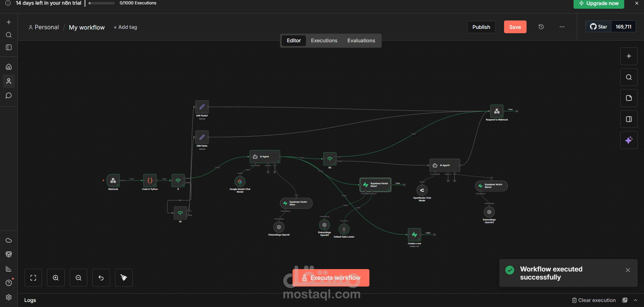Image resolution: width=644 pixels, height=307 pixels.
Task: Switch to the Executions tab
Action: click(x=324, y=41)
